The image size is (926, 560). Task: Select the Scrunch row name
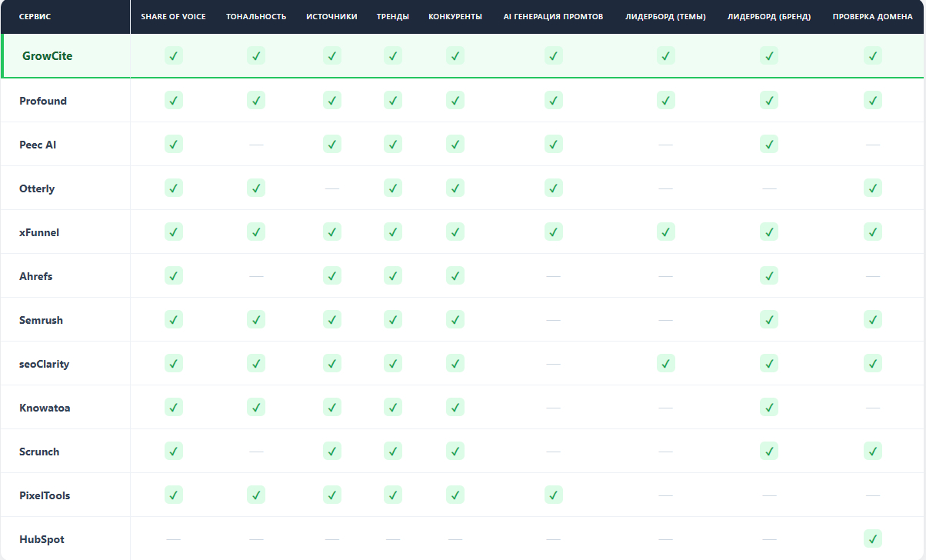point(39,452)
